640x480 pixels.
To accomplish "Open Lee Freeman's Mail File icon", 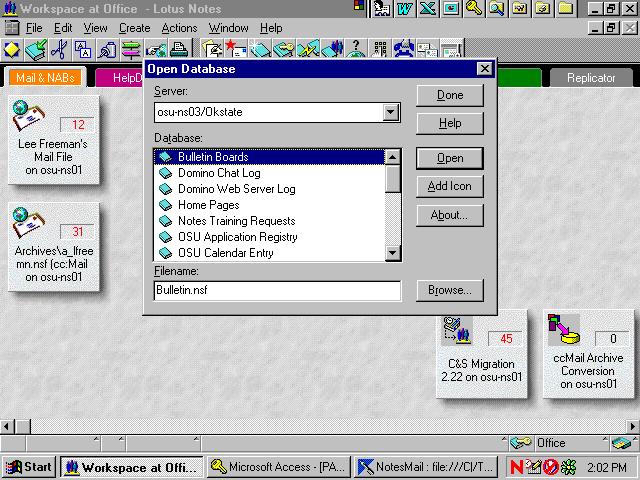I will [53, 139].
